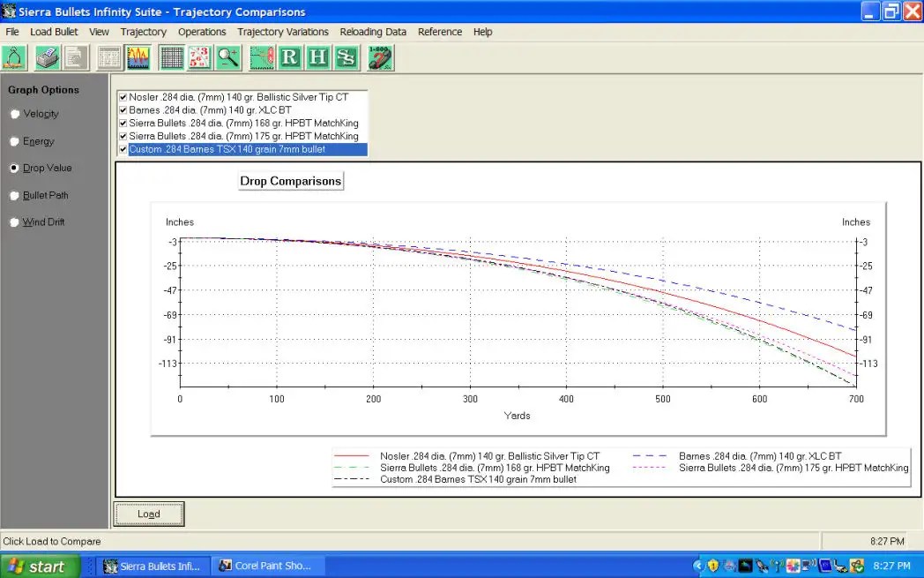Click the wireless antenna tray icon
924x578 pixels.
pos(777,567)
